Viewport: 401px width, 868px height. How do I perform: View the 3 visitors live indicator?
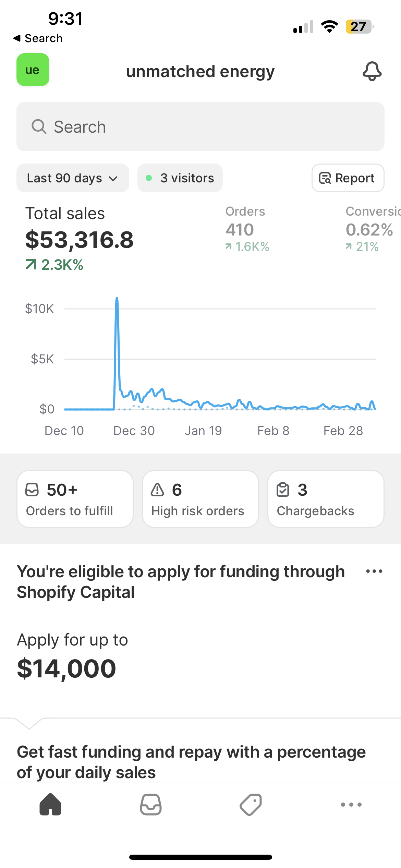pos(180,178)
